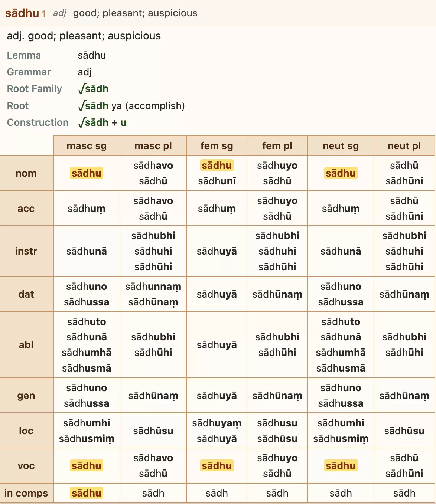Image resolution: width=436 pixels, height=504 pixels.
Task: Select the fem pl column header
Action: [x=277, y=146]
